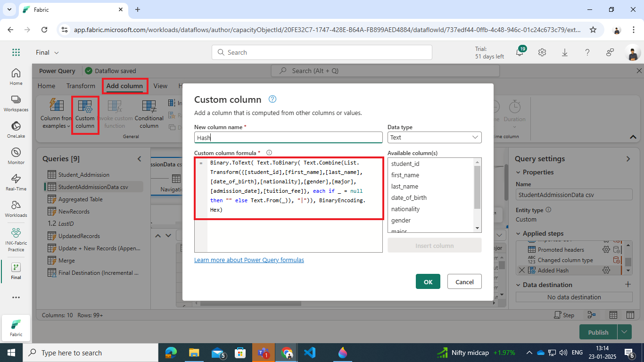Open Real-Time hub in the sidebar
This screenshot has height=362, width=644.
16,182
